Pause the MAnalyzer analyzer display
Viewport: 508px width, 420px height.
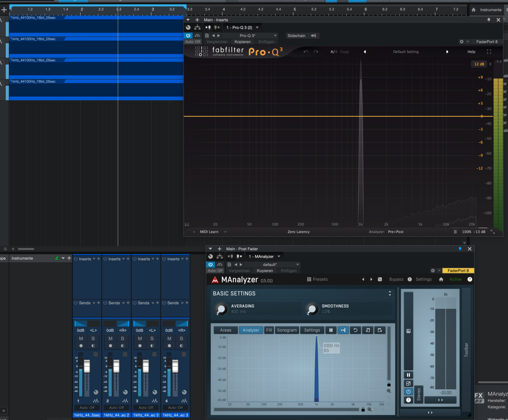point(331,330)
